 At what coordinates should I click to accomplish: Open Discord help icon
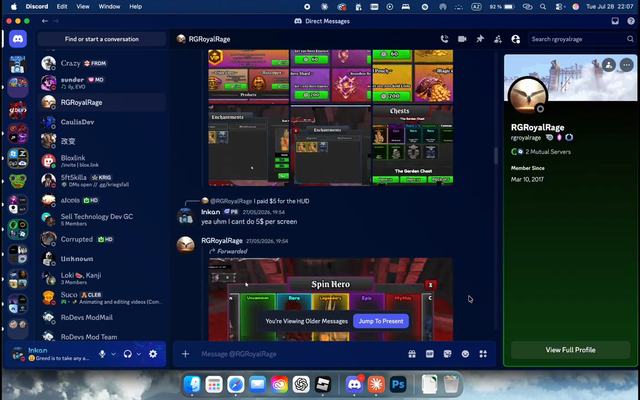tap(631, 21)
